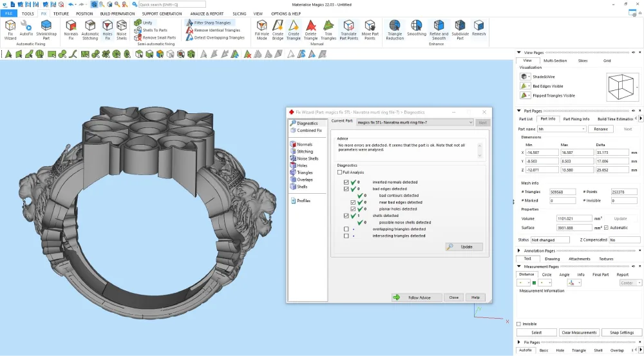Switch to the TOOLS ribbon tab
Viewport: 644px width, 356px height.
click(x=28, y=14)
